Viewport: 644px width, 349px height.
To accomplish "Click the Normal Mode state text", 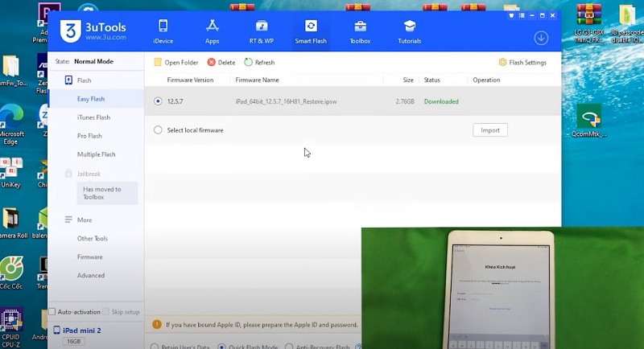I will click(93, 61).
